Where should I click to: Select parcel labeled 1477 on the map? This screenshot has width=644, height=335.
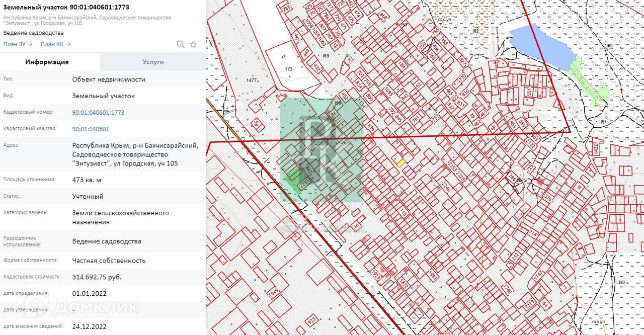252,80
